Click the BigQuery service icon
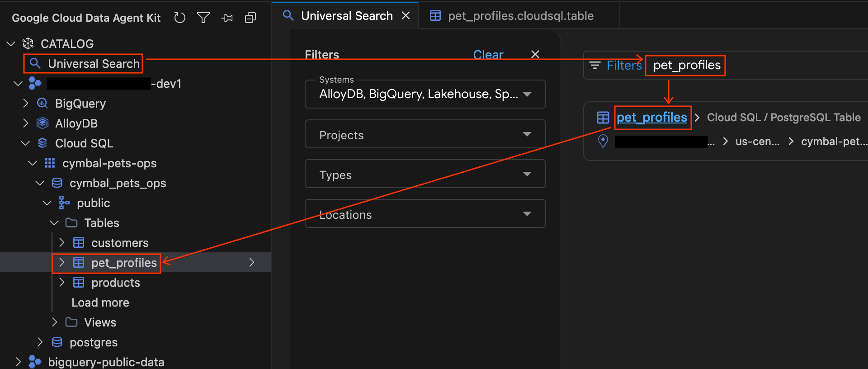The width and height of the screenshot is (868, 369). pyautogui.click(x=42, y=103)
